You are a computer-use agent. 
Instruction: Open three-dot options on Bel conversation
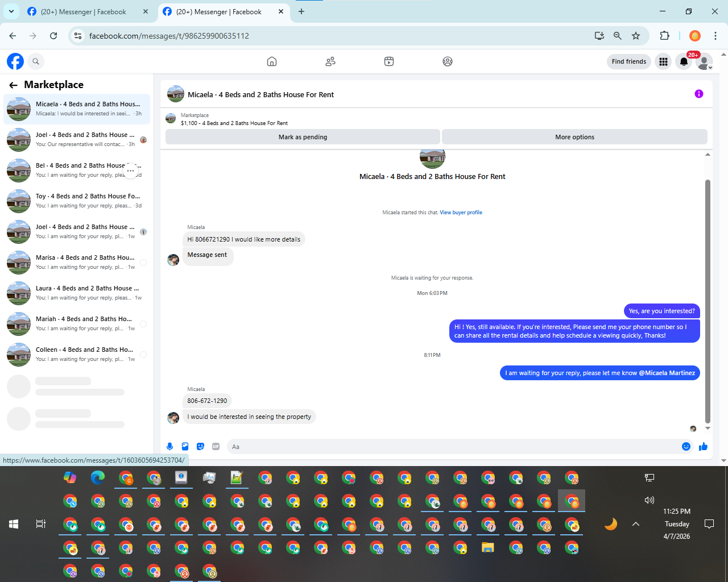pos(131,171)
